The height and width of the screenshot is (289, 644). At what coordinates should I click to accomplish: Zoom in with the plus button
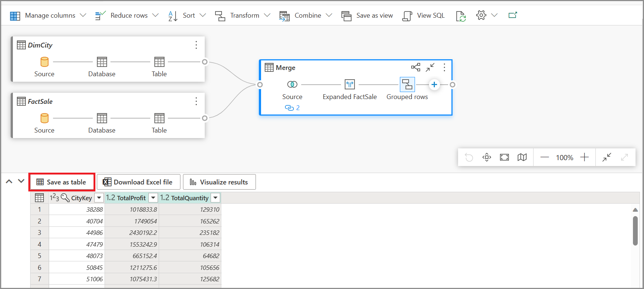tap(584, 158)
